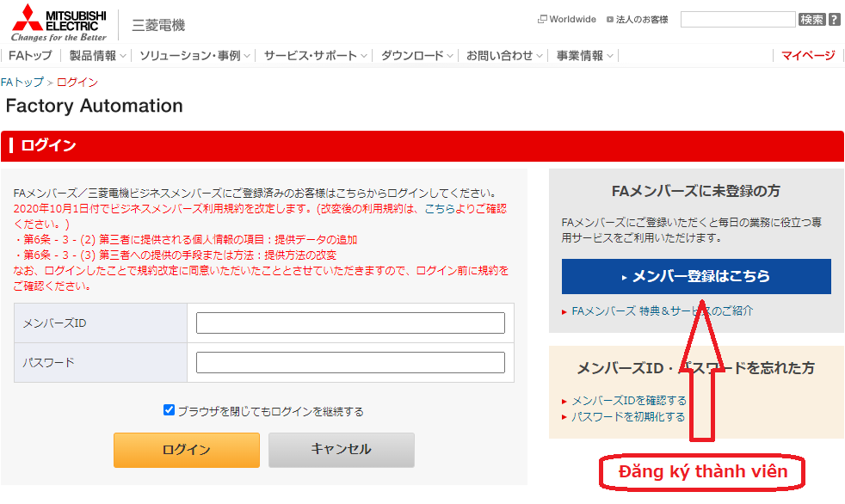Click the blue メンバー登録はこちら button
The width and height of the screenshot is (845, 504).
coord(696,277)
